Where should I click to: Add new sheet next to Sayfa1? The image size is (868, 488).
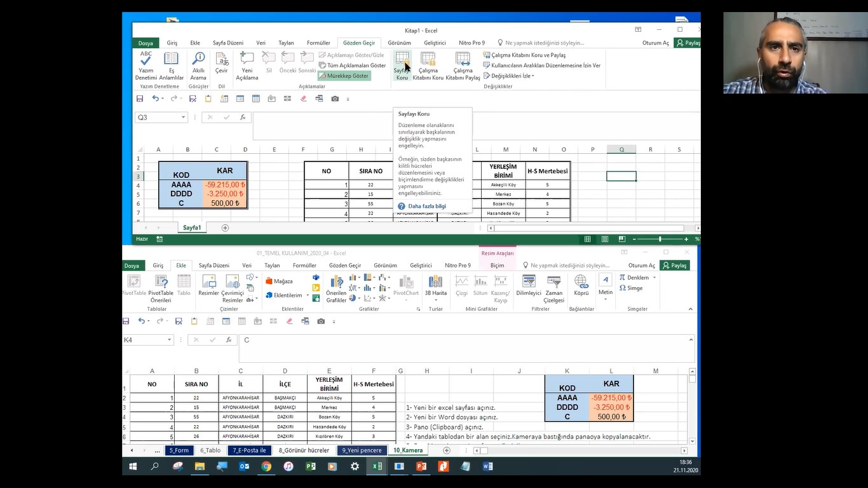(x=225, y=227)
